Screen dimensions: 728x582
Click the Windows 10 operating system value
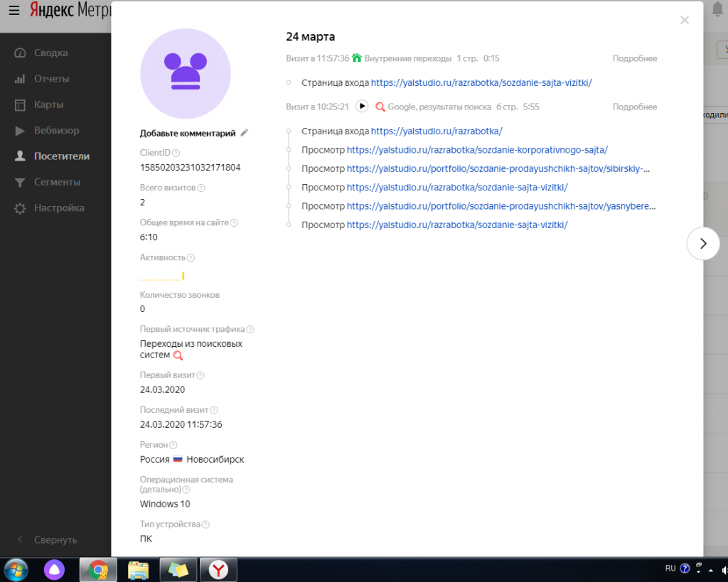coord(165,504)
